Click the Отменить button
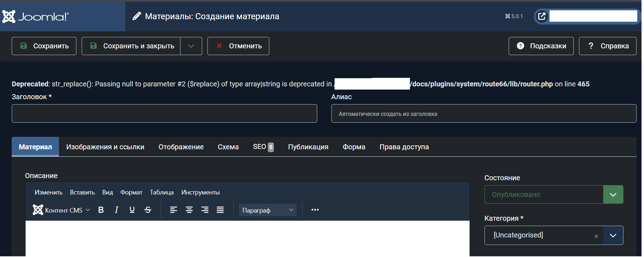This screenshot has width=644, height=257. (238, 46)
